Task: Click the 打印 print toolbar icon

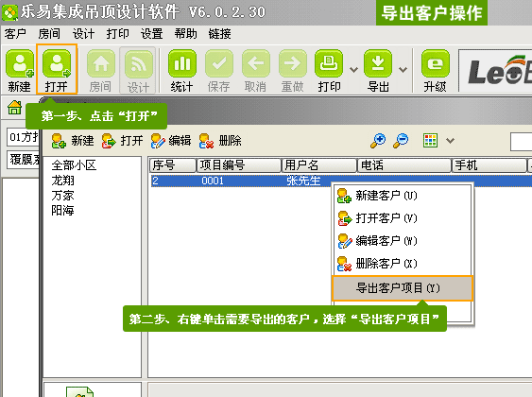Action: (329, 70)
